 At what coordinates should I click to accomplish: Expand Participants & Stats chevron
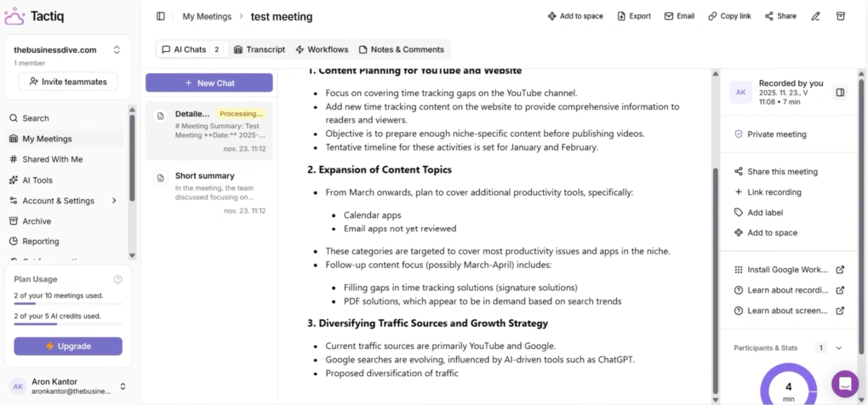coord(839,348)
